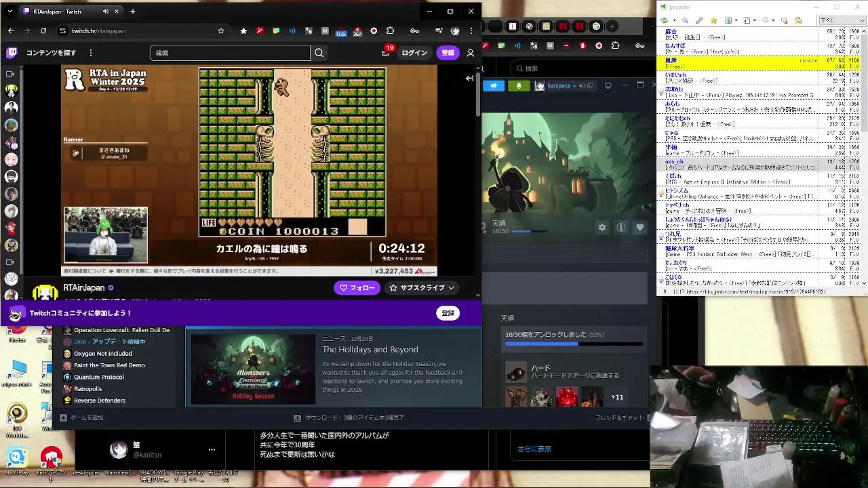868x488 pixels.
Task: Reload the twitch.tv page
Action: point(43,30)
